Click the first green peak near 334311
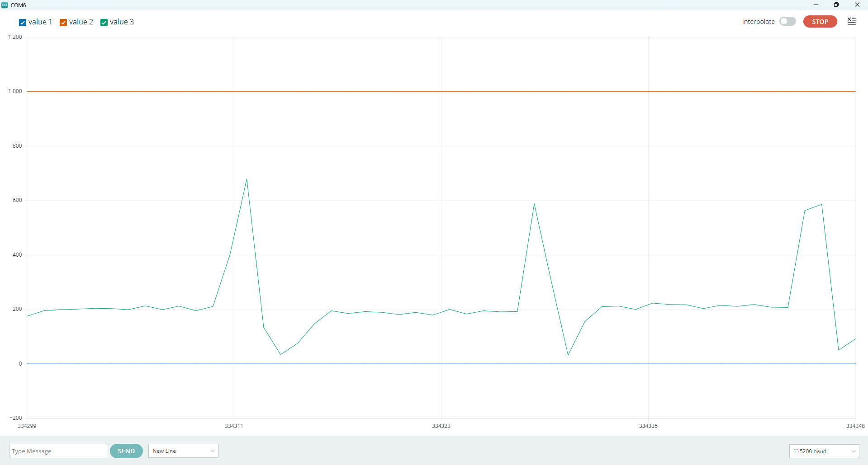The height and width of the screenshot is (465, 868). click(x=247, y=179)
